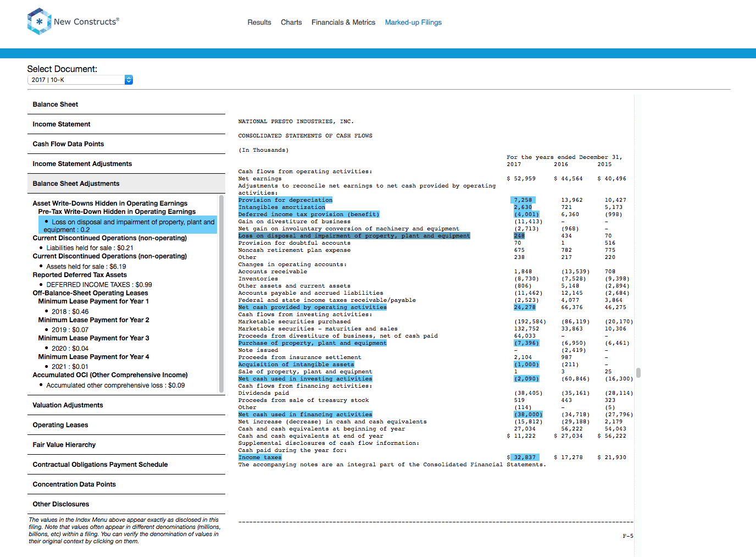
Task: Click Net cash provided by operating activities
Action: [312, 307]
